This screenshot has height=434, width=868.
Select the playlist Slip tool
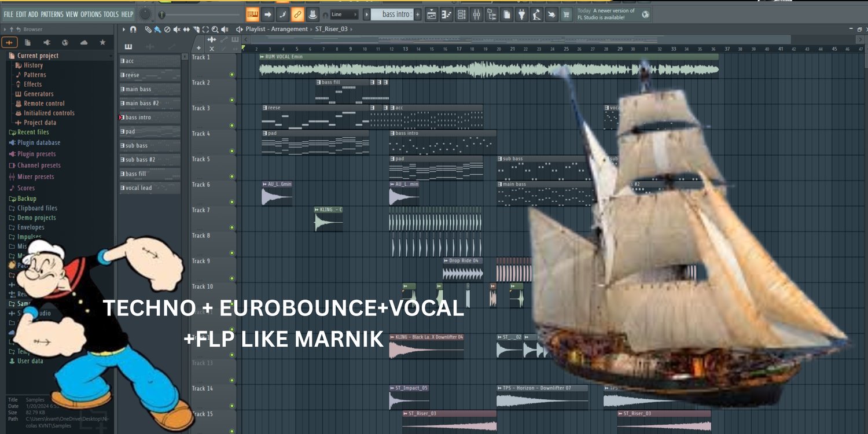pos(186,29)
